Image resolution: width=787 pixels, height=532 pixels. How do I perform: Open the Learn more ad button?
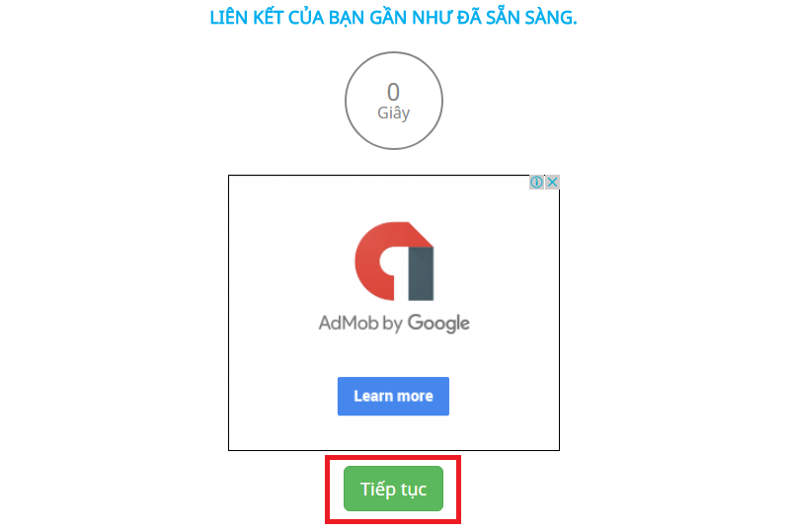point(393,396)
